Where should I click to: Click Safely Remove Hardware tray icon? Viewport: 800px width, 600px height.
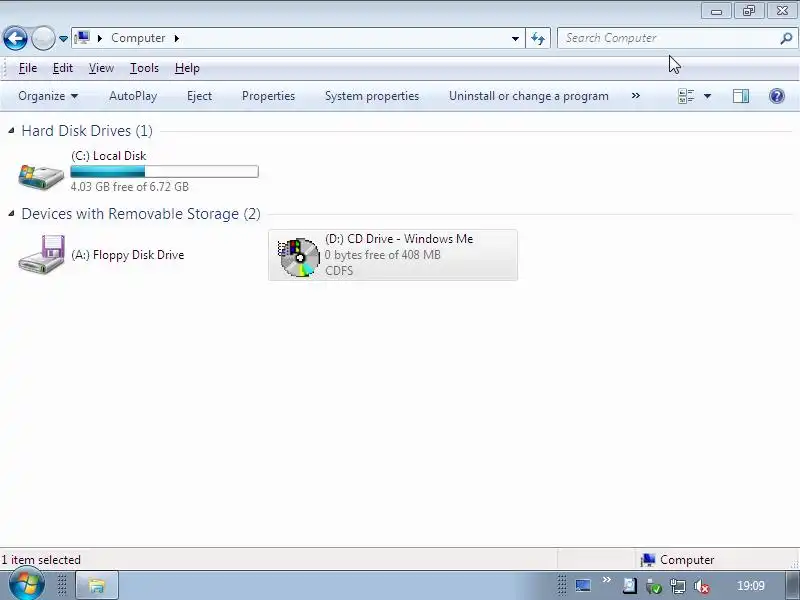click(x=654, y=587)
